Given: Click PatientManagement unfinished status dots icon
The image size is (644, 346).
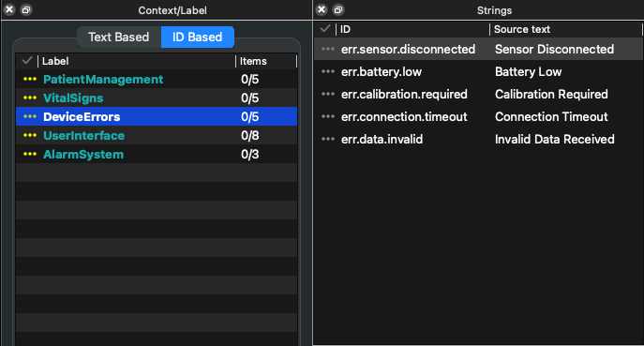Looking at the screenshot, I should [x=30, y=80].
